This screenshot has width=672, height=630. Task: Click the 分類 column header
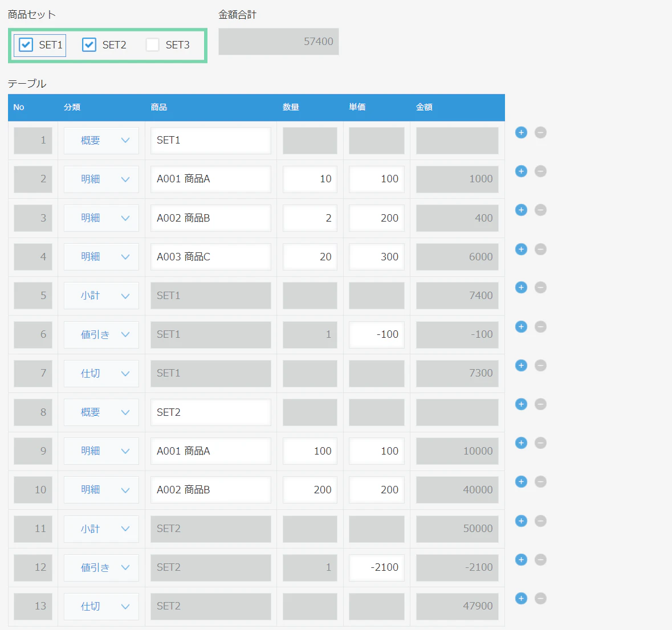tap(72, 107)
